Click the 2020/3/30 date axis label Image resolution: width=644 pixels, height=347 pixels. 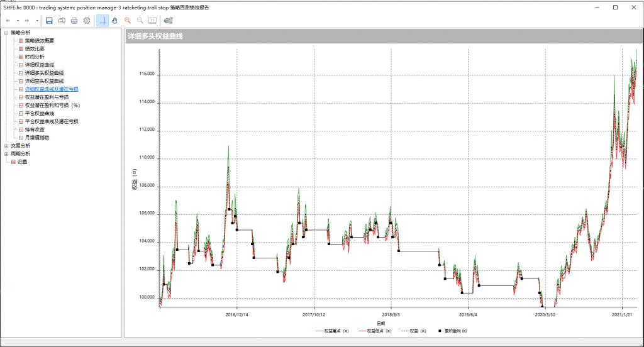click(545, 314)
